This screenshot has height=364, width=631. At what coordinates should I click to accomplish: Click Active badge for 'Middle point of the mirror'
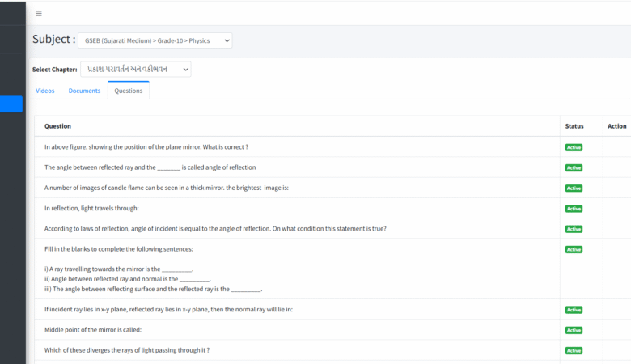(x=574, y=330)
